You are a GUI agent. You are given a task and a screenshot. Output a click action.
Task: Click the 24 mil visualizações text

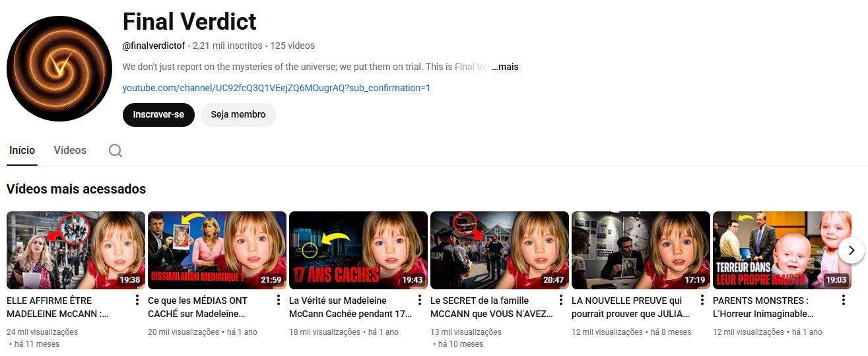[x=42, y=332]
